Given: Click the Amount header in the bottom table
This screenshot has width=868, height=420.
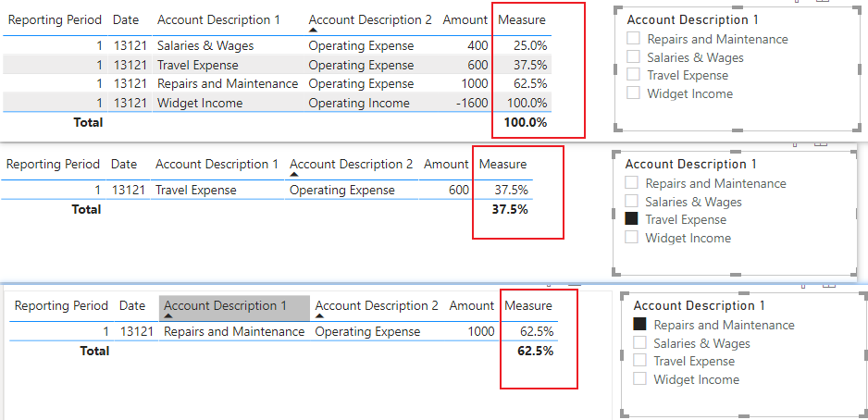Looking at the screenshot, I should [472, 305].
